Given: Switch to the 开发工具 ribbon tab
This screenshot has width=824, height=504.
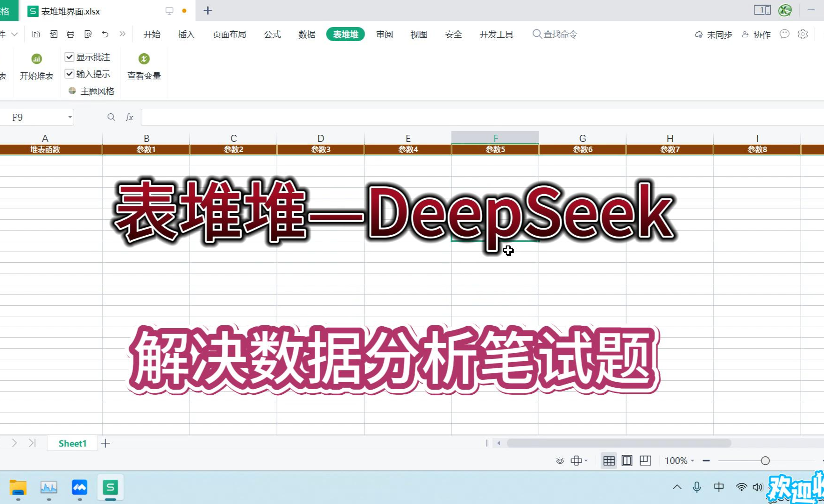Looking at the screenshot, I should coord(496,34).
